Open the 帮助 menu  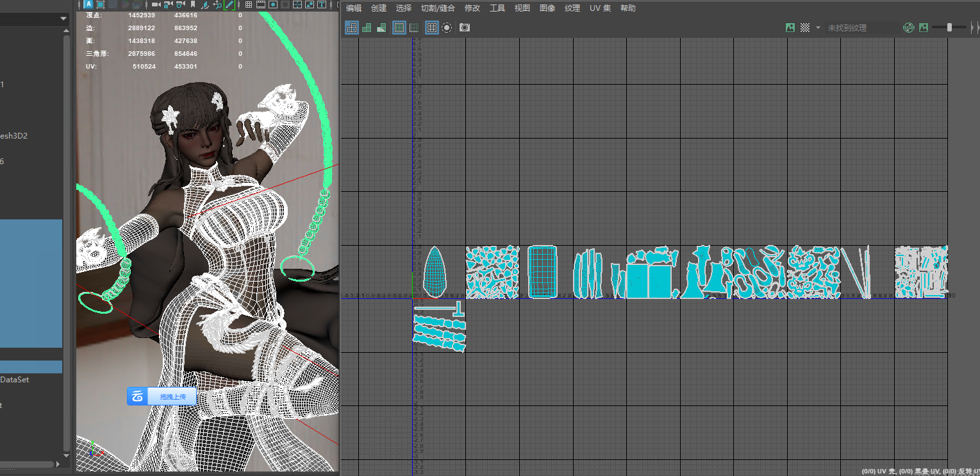[628, 8]
